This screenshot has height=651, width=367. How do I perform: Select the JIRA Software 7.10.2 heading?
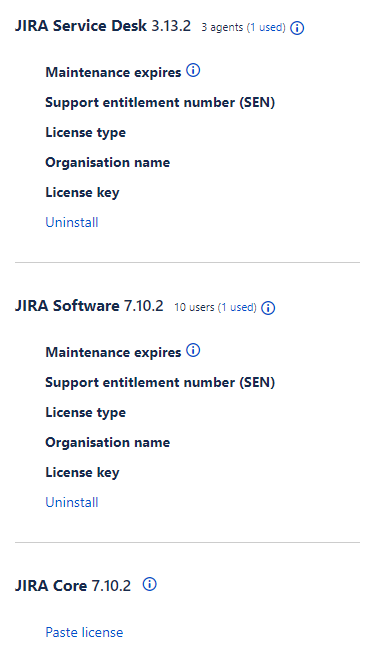coord(89,306)
